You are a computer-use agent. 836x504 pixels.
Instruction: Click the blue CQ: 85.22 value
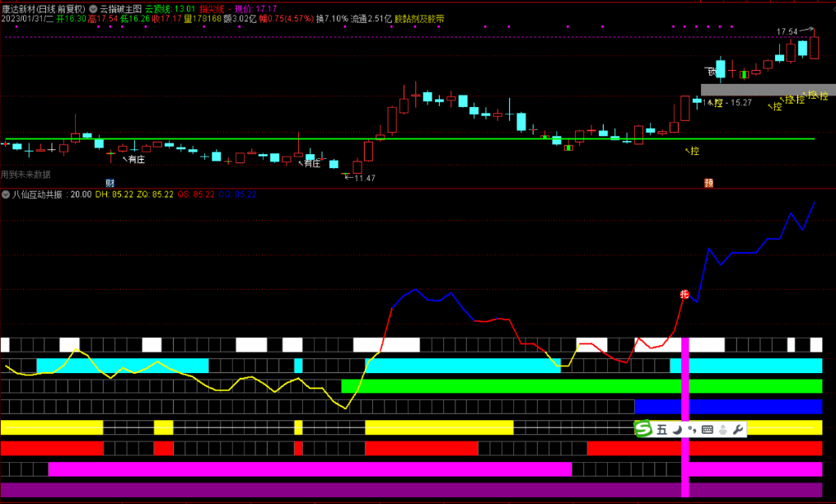pos(237,194)
